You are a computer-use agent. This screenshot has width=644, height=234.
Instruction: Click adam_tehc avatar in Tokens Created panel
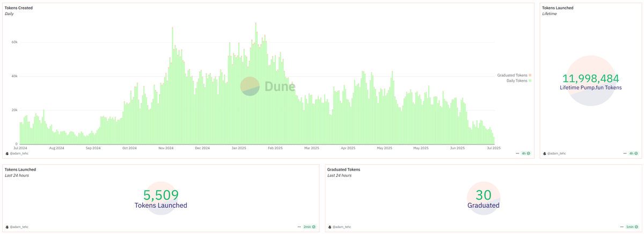tap(7, 153)
